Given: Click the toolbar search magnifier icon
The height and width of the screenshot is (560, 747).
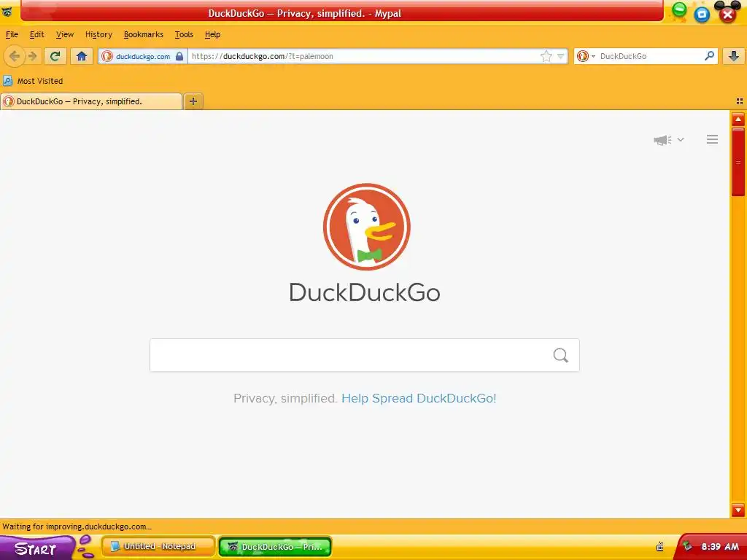Looking at the screenshot, I should pos(709,56).
